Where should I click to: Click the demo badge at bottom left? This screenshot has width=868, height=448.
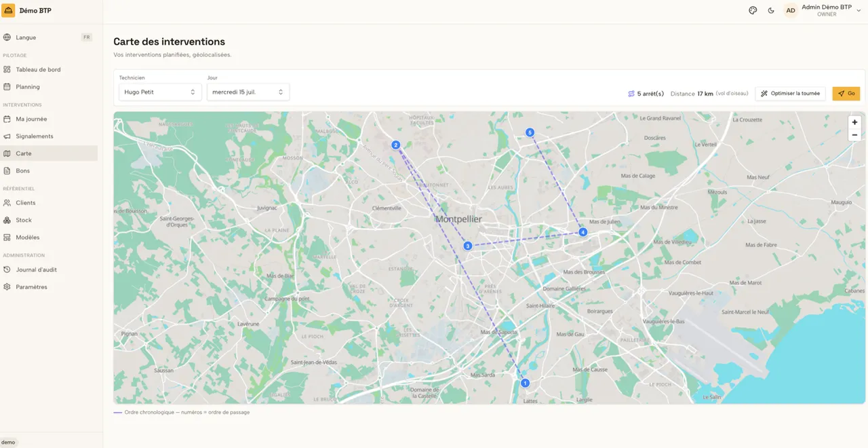tap(8, 442)
